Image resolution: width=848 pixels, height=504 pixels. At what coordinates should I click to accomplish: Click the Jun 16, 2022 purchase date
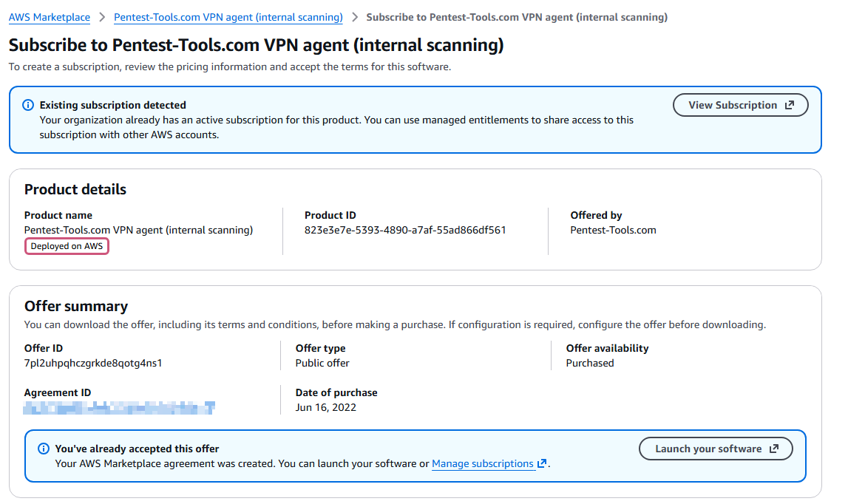(x=325, y=407)
